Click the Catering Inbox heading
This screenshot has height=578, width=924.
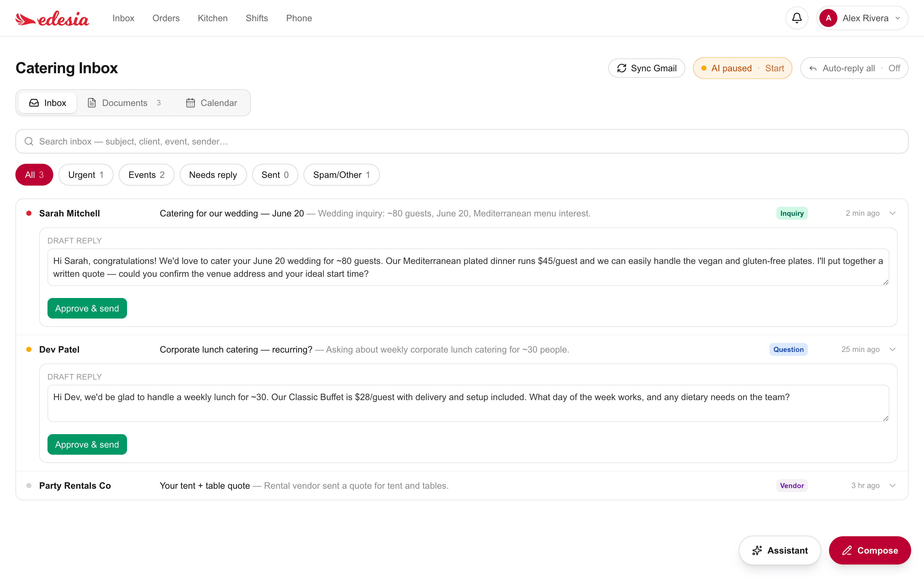pos(67,68)
